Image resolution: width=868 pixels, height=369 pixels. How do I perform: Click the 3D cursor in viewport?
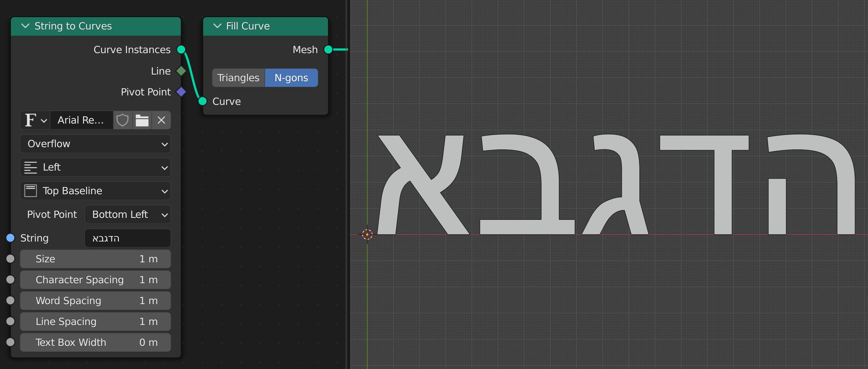tap(367, 234)
